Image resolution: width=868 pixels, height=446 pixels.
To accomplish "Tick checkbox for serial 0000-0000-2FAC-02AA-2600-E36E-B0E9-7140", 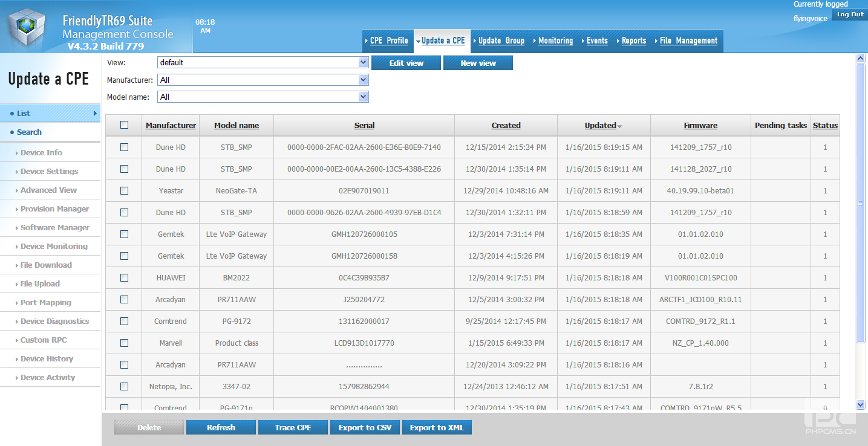I will pyautogui.click(x=125, y=147).
